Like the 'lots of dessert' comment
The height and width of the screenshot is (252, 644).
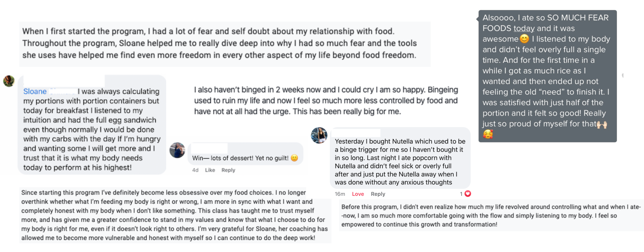pos(210,170)
